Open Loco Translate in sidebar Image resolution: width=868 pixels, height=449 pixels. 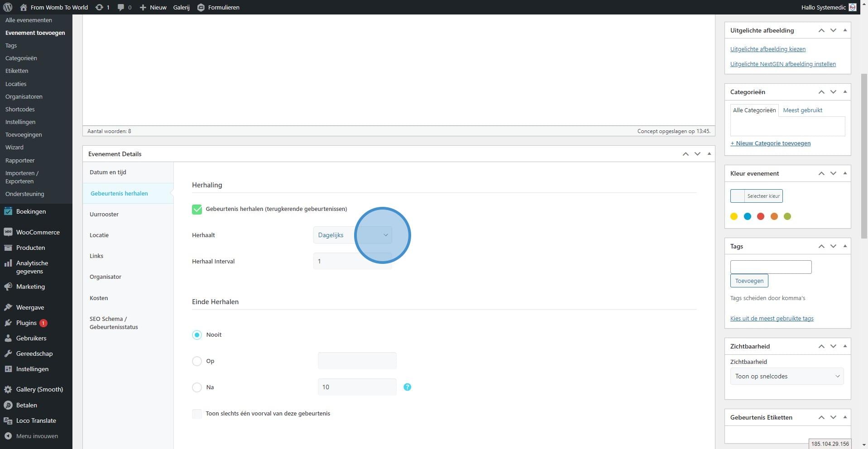[x=36, y=420]
